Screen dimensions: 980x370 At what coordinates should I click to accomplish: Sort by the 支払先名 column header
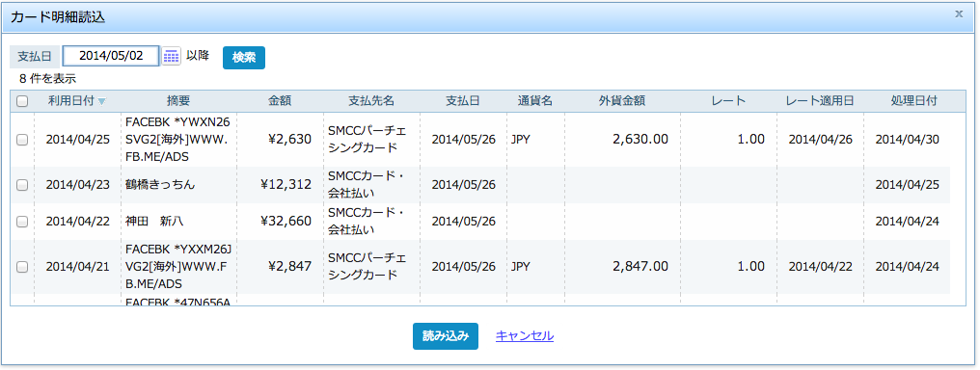(x=371, y=102)
